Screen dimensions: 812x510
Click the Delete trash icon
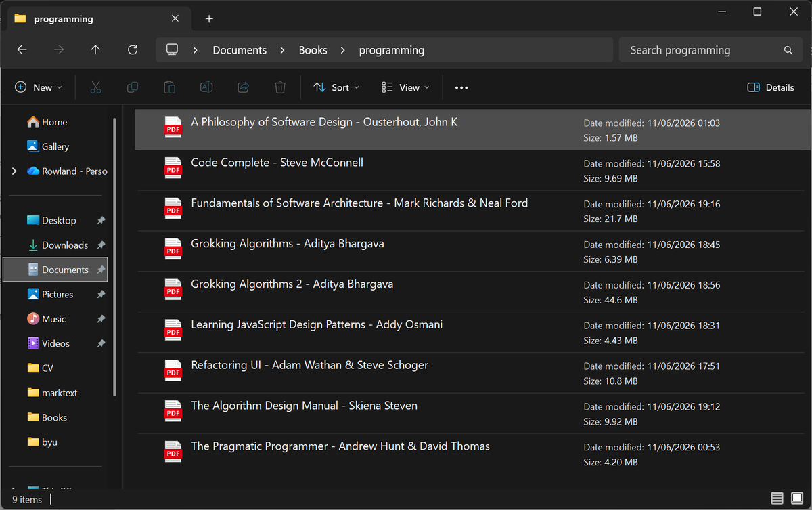[280, 87]
